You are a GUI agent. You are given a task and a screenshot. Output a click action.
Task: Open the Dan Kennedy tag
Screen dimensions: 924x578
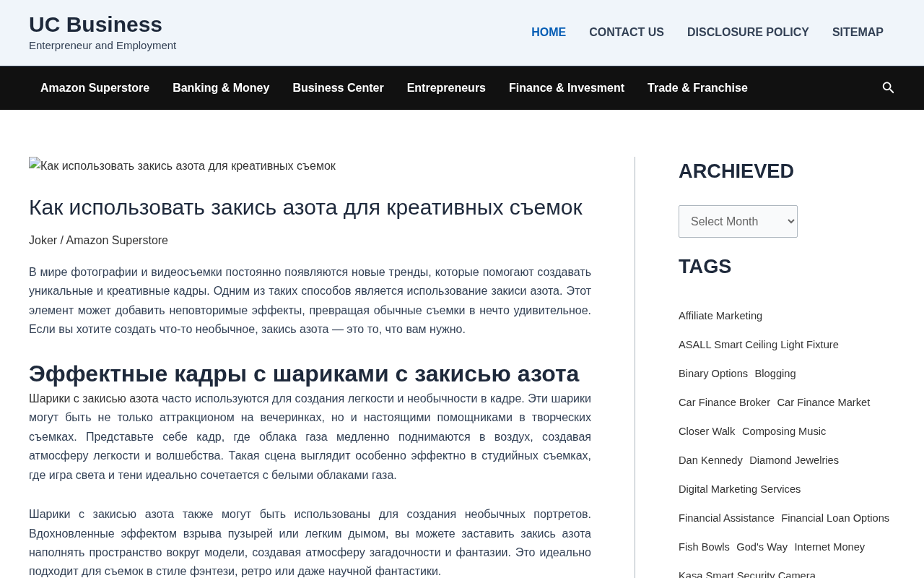[710, 460]
